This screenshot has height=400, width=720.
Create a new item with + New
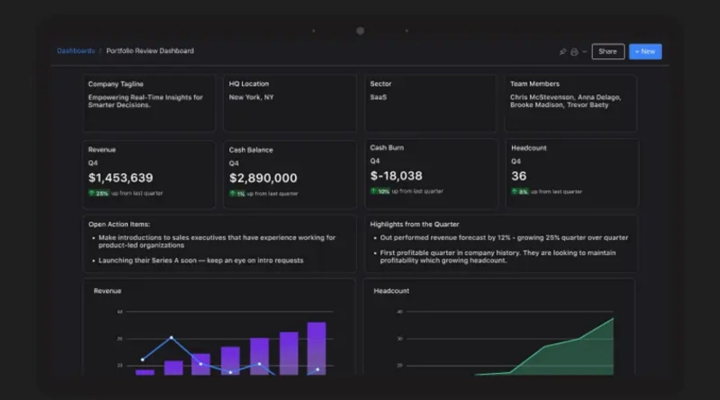(x=645, y=51)
